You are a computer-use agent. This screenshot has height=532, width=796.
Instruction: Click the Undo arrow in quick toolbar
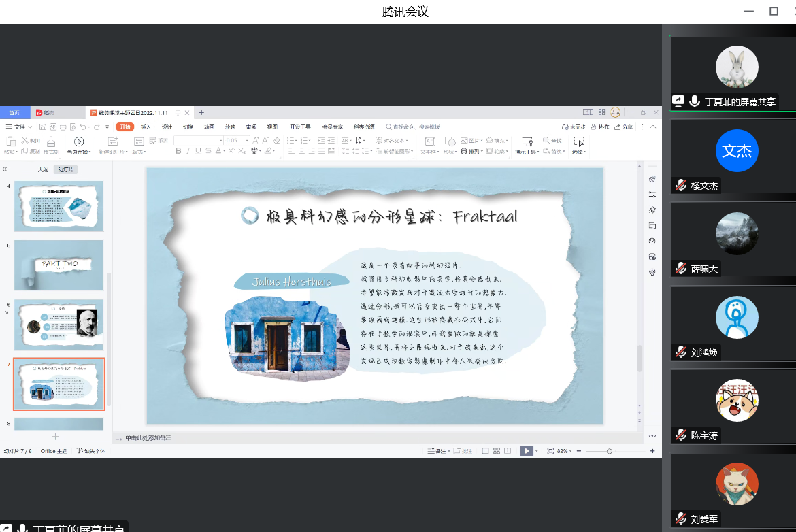[x=83, y=127]
